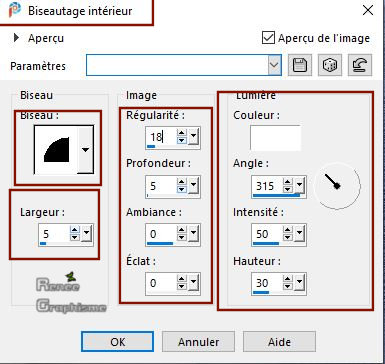Open the Profondeur value slider dropdown

click(193, 185)
